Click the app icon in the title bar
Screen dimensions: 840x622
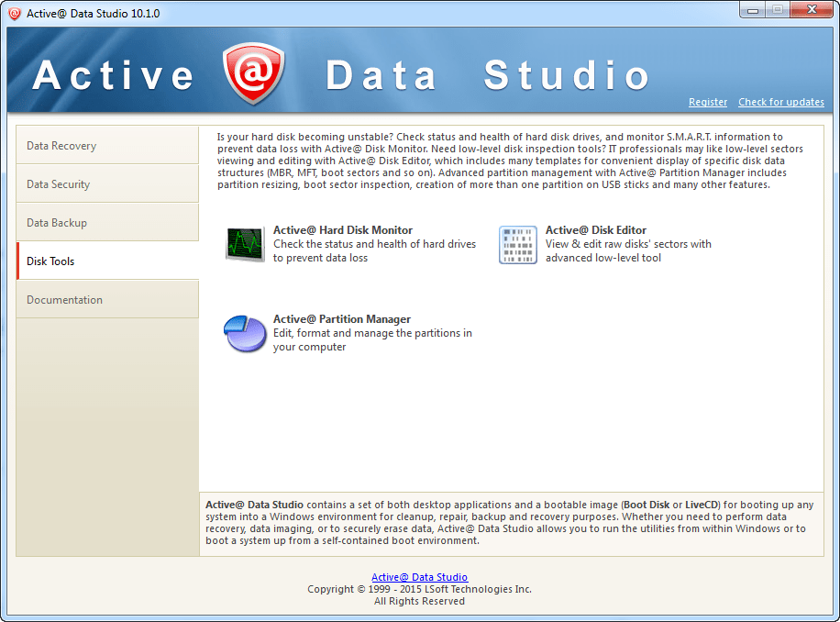(x=15, y=13)
